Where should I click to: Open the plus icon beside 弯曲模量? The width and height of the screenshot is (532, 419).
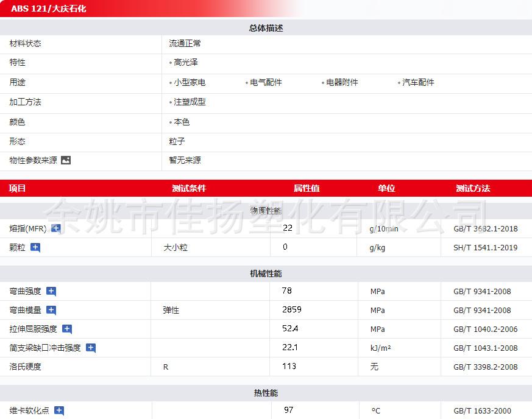click(x=51, y=310)
